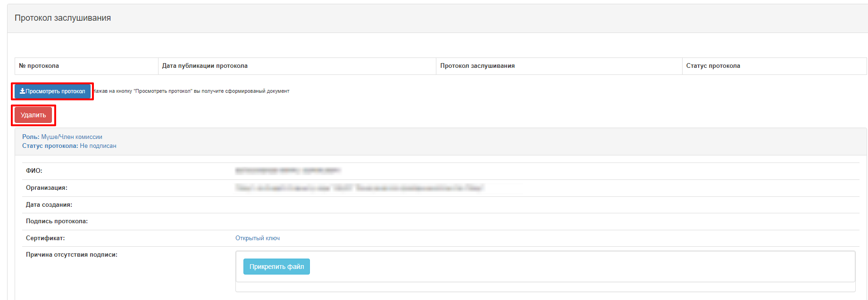The width and height of the screenshot is (868, 300).
Task: Click the 'Роль: Мүше/Член комиссии' line
Action: coord(62,137)
